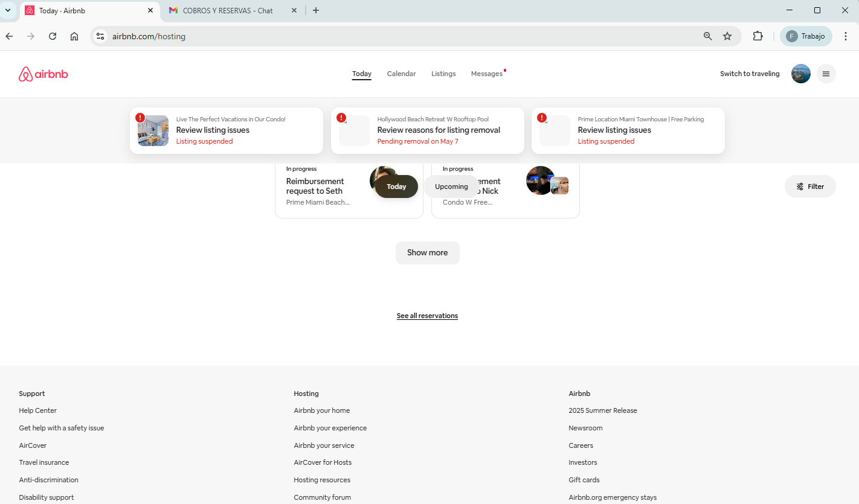Screen dimensions: 859x504
Task: Reload the page
Action: [53, 36]
